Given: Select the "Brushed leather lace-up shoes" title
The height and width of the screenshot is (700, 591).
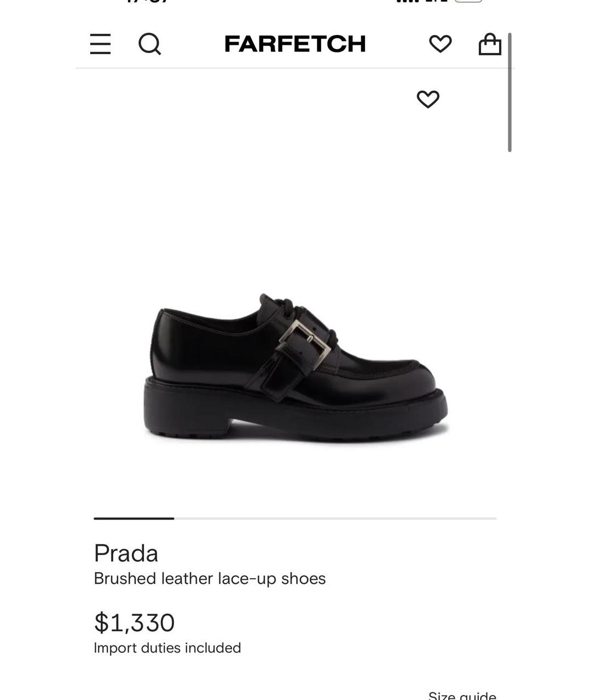Looking at the screenshot, I should [x=210, y=579].
